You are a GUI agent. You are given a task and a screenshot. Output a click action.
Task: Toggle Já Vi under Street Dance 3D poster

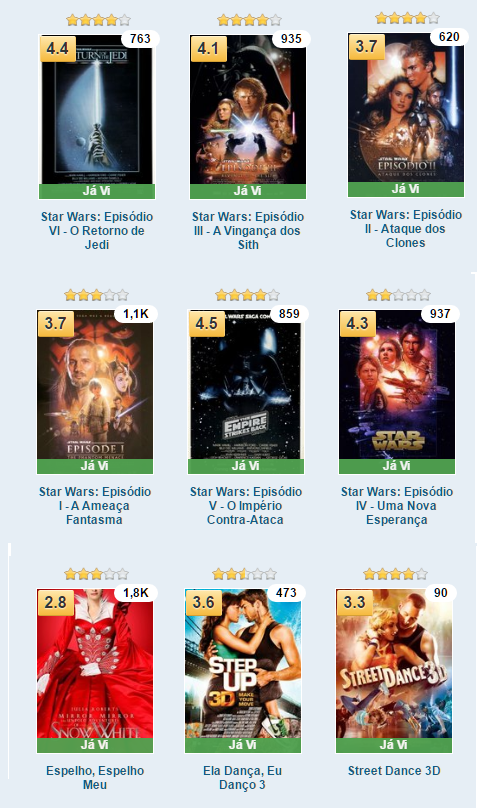coord(394,745)
